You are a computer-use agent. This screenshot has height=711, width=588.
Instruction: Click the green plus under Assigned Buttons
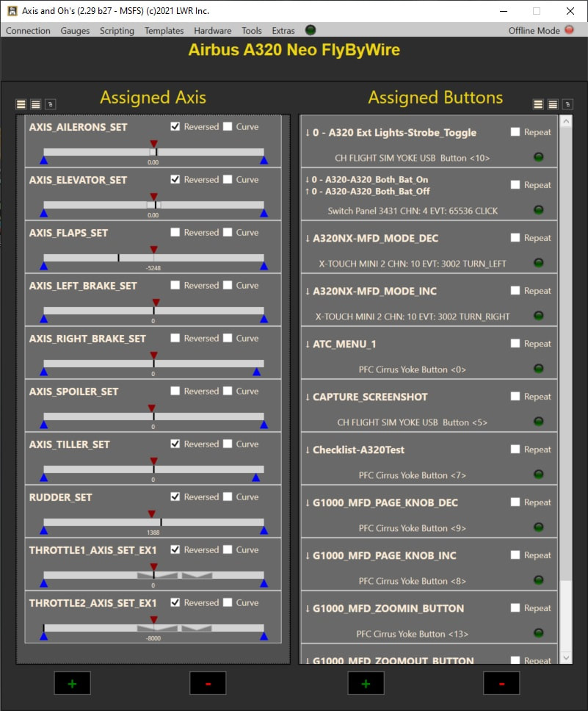point(366,683)
